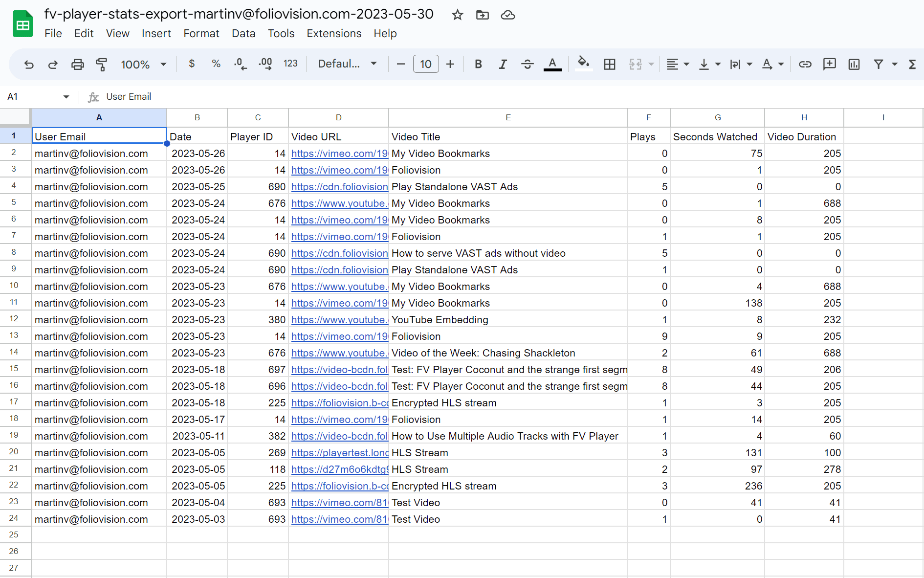
Task: Click the Redo icon
Action: click(x=53, y=64)
